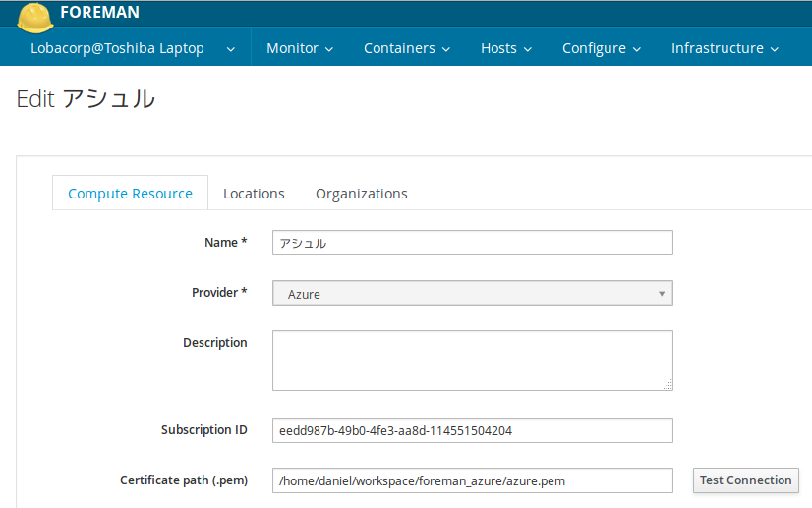
Task: Click the Subscription ID field
Action: (x=472, y=430)
